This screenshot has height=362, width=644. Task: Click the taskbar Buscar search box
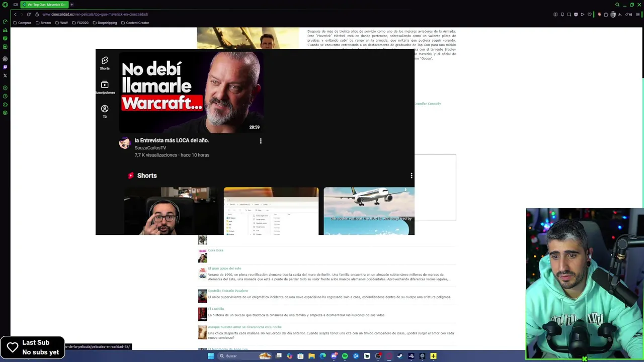click(x=245, y=356)
